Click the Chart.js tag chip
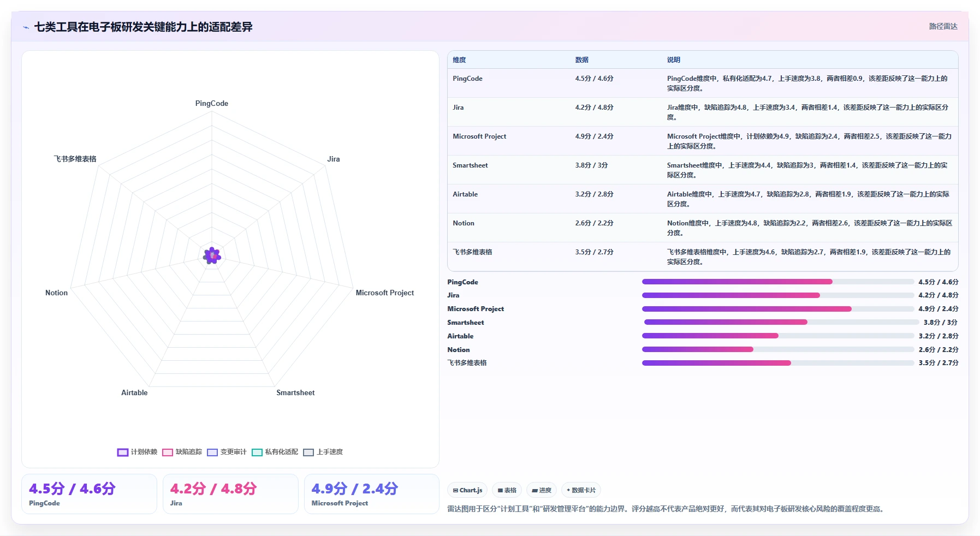Screen dimensions: 980x536 coord(467,490)
